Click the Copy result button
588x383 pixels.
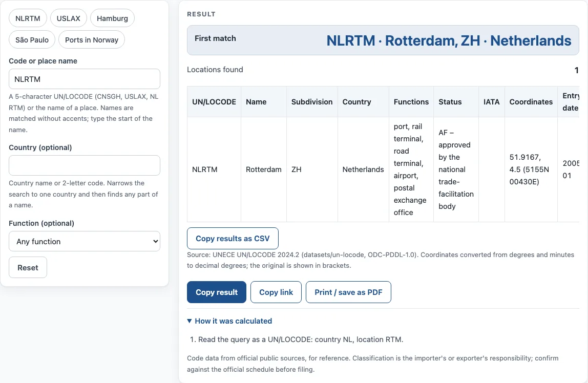(x=216, y=292)
